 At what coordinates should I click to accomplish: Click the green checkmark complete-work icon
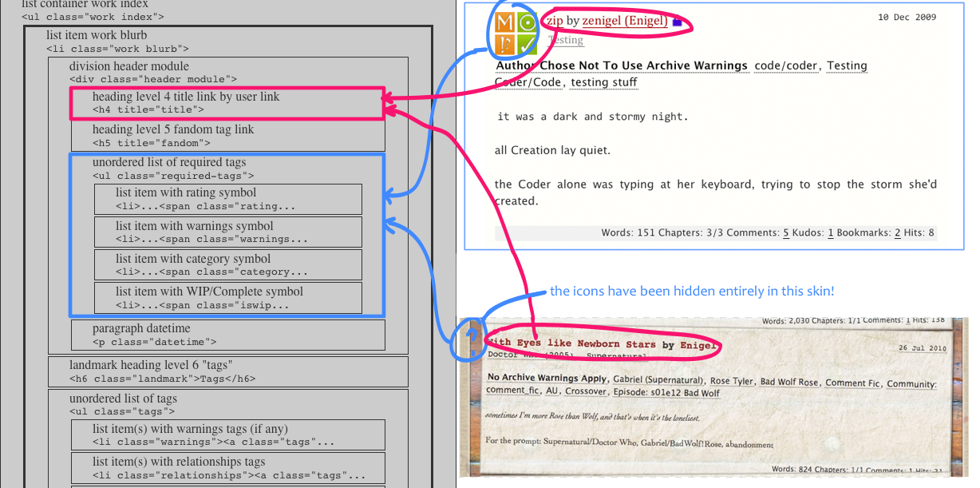click(x=527, y=45)
